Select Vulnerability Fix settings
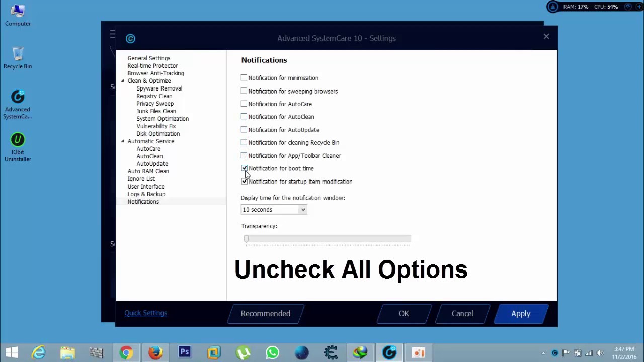The image size is (644, 362). click(x=156, y=126)
